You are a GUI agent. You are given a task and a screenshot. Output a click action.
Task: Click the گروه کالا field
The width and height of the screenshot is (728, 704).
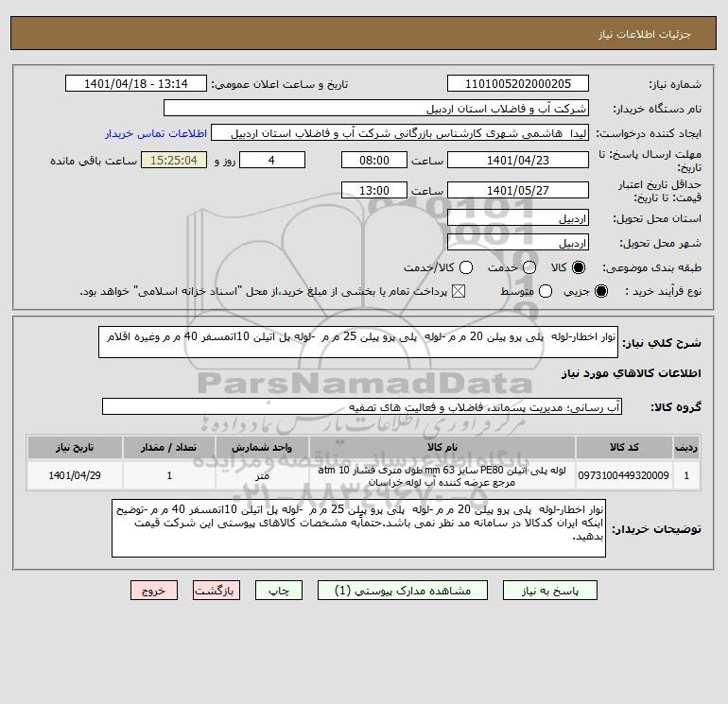point(362,406)
